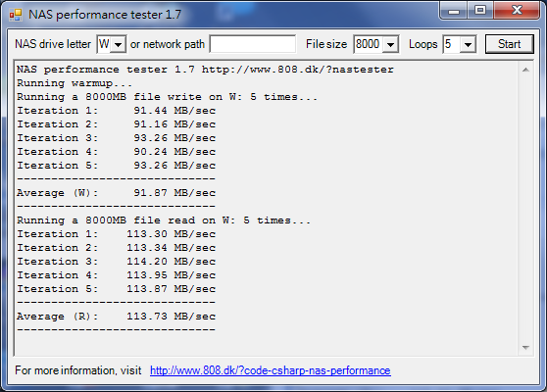Select read Iteration 4 value 113.95 MB/sec
The height and width of the screenshot is (392, 547).
[x=172, y=275]
